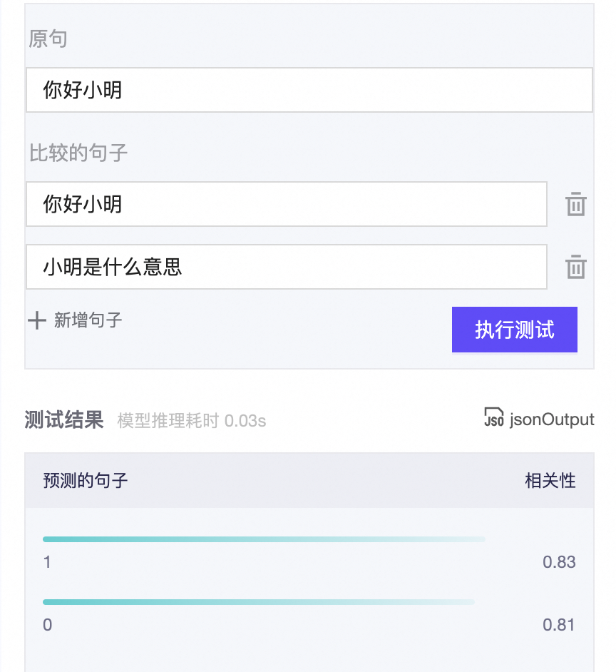The width and height of the screenshot is (616, 672).
Task: Click the 模型推理耗时 0.03s text
Action: [x=192, y=421]
